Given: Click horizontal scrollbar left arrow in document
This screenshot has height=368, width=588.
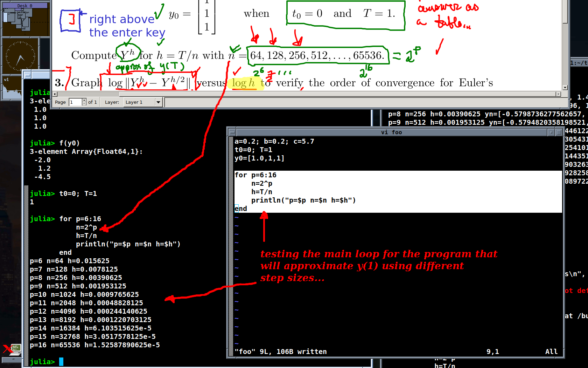Looking at the screenshot, I should 55,94.
